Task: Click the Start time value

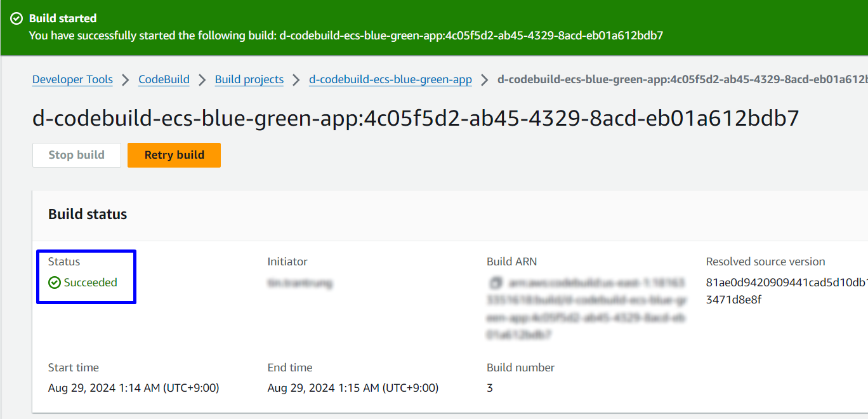Action: 133,388
